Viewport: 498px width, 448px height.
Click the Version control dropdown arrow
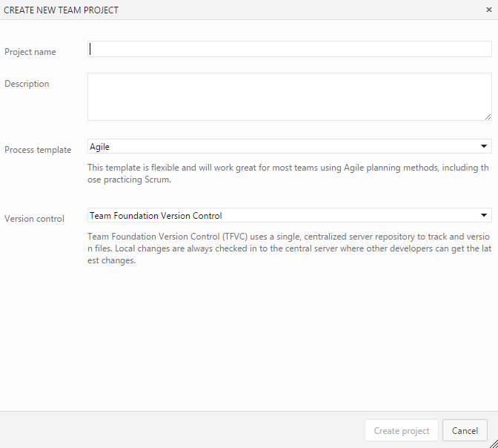[x=484, y=216]
